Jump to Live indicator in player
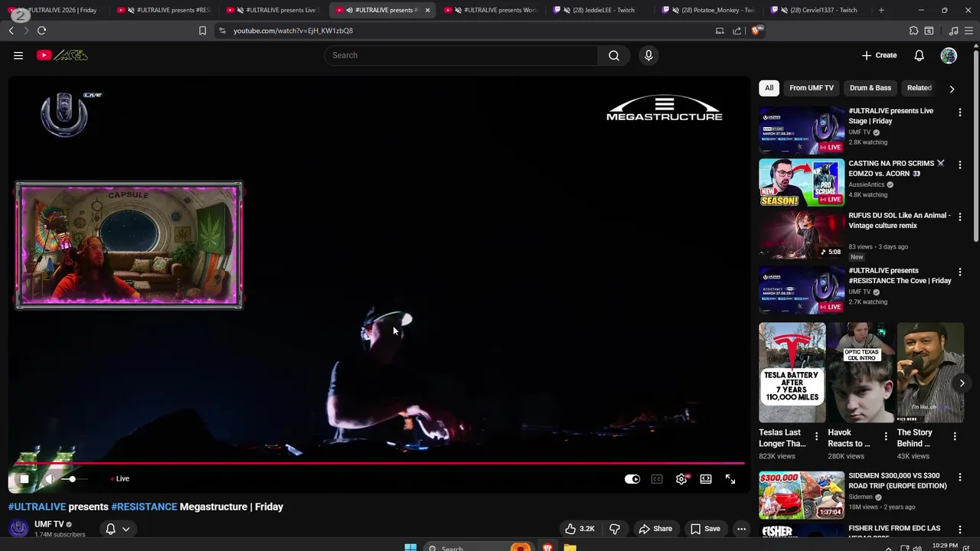 tap(120, 479)
